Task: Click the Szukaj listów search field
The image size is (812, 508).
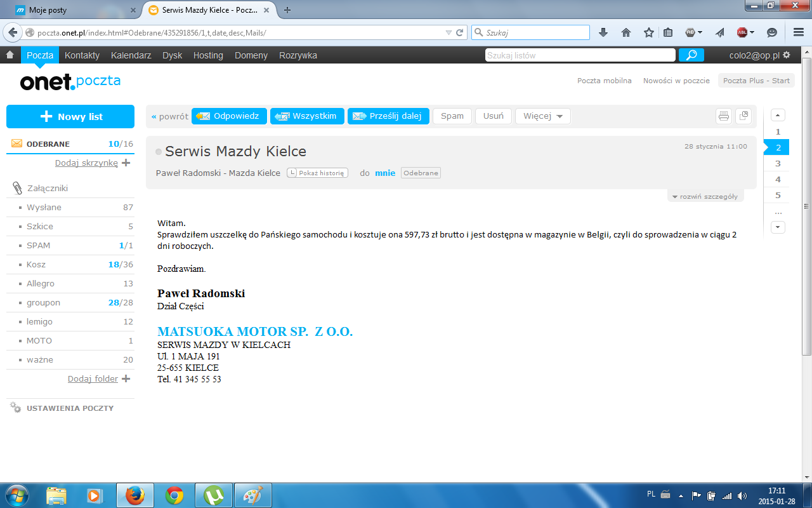Action: 580,55
